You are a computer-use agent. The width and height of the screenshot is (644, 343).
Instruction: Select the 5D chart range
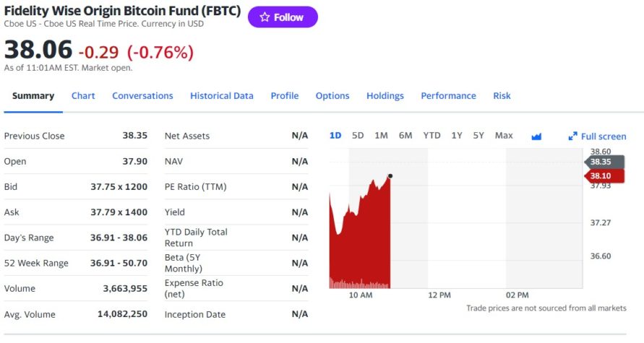(358, 136)
